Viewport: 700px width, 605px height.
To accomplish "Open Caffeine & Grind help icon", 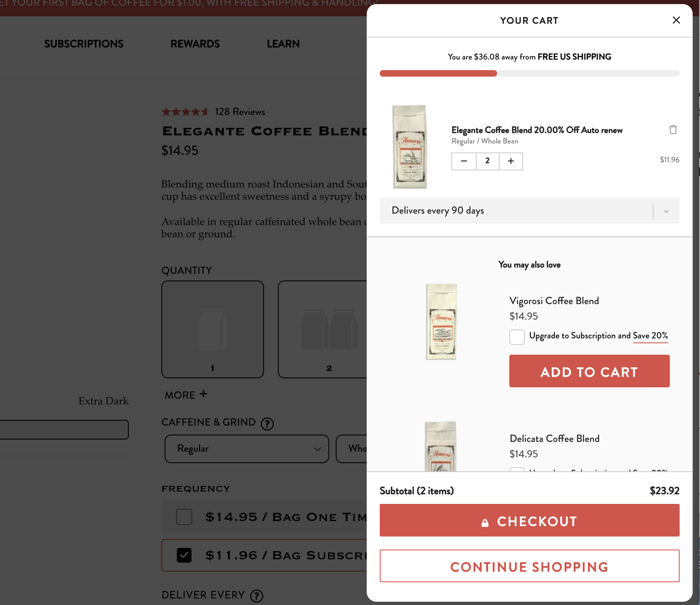I will click(267, 424).
